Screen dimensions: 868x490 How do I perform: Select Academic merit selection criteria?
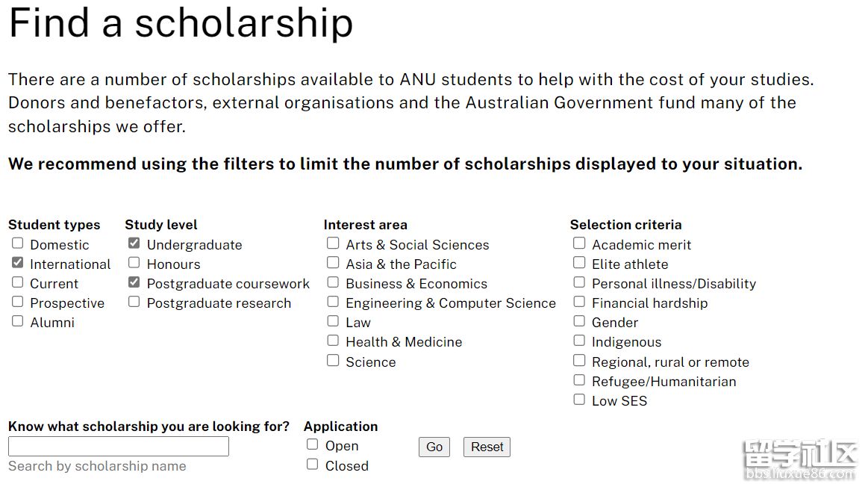(579, 244)
